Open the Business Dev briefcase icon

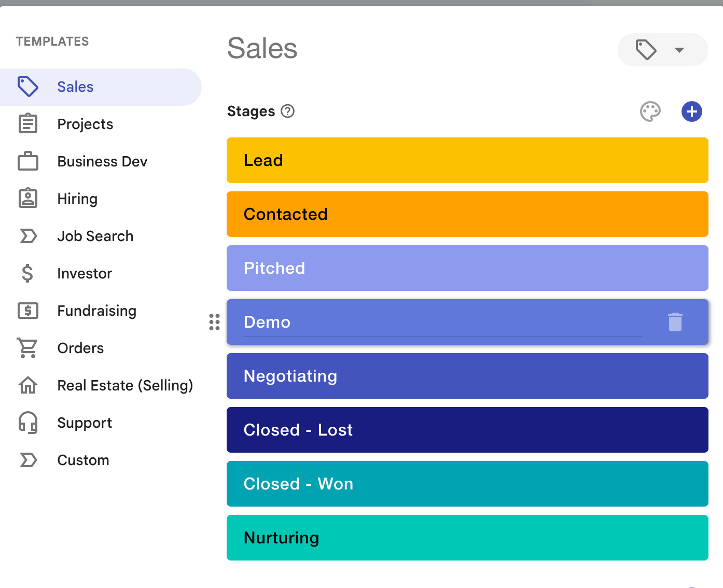[27, 161]
